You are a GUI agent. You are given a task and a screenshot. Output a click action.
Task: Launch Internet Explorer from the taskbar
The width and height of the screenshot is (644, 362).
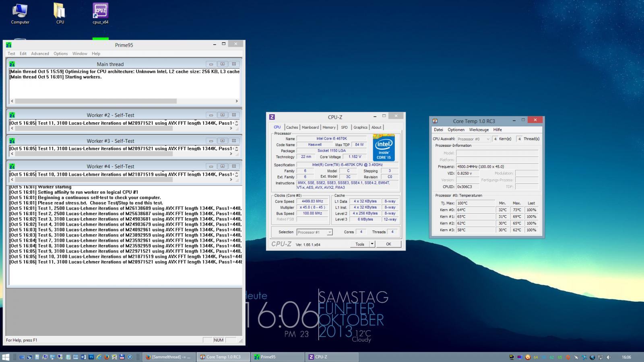[x=99, y=357]
